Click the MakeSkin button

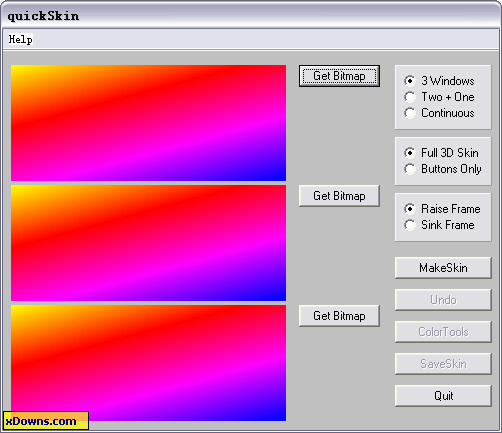tap(443, 268)
